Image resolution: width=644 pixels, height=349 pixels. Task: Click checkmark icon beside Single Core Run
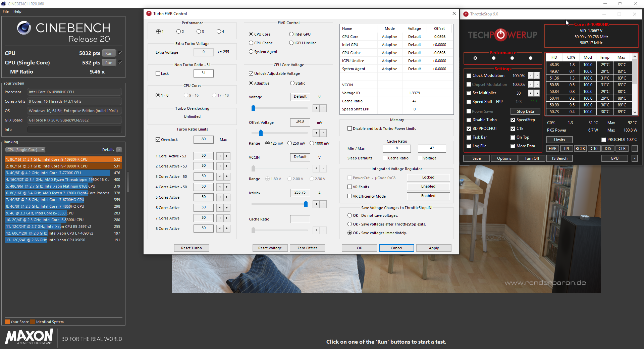click(120, 62)
